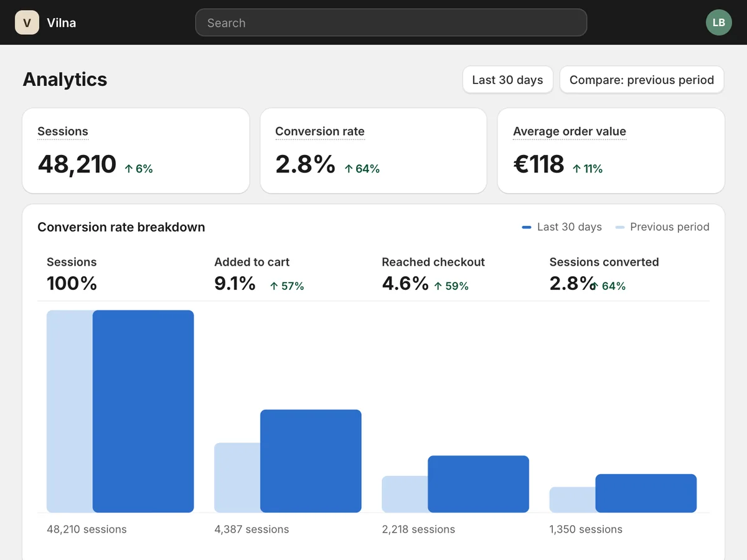The image size is (747, 560).
Task: Click the Sessions 100% funnel value
Action: (x=72, y=283)
